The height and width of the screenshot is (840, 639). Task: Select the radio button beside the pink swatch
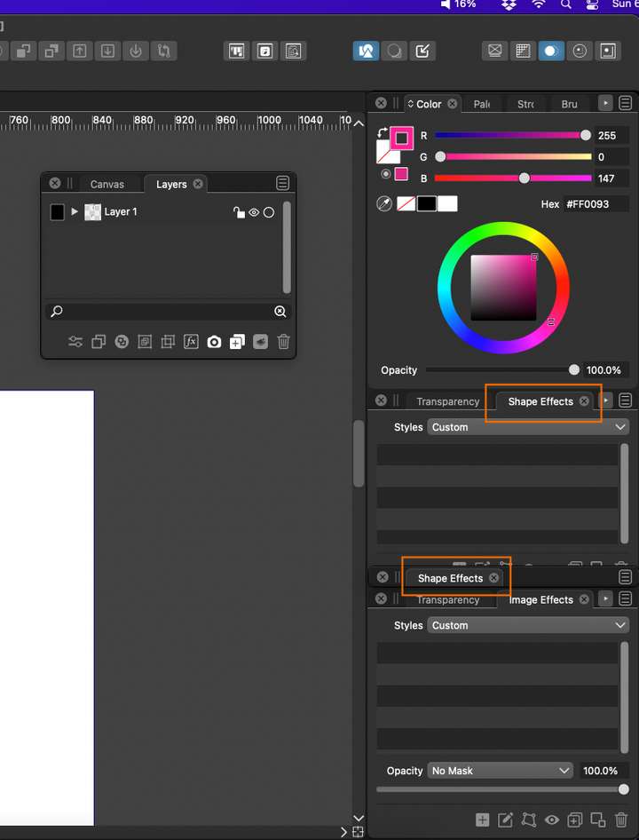(x=385, y=174)
